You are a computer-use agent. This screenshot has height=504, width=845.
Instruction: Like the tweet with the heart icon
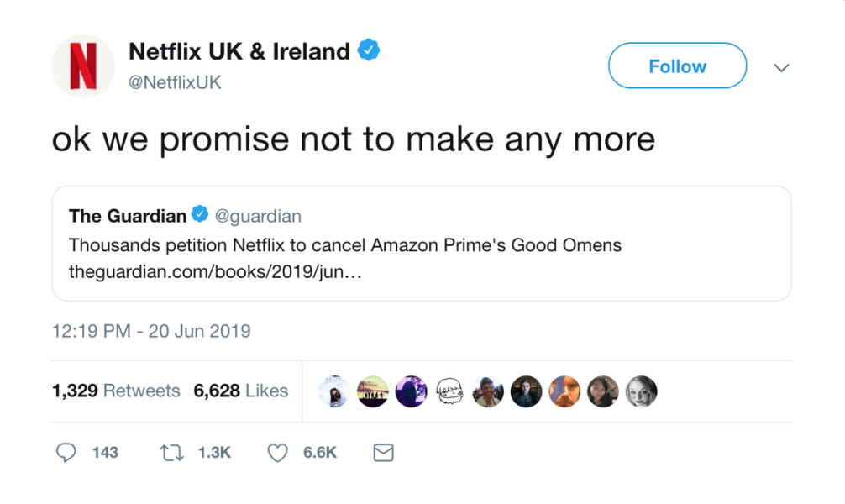click(x=276, y=452)
